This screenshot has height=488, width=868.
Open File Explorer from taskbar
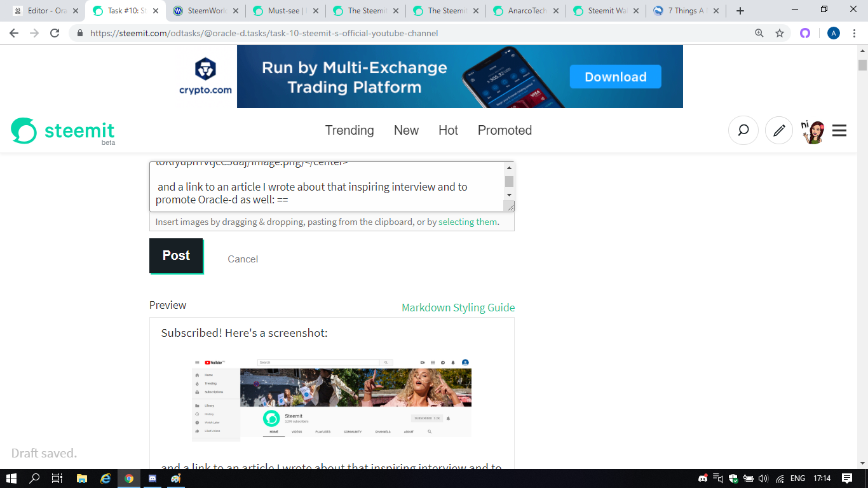[x=81, y=478]
